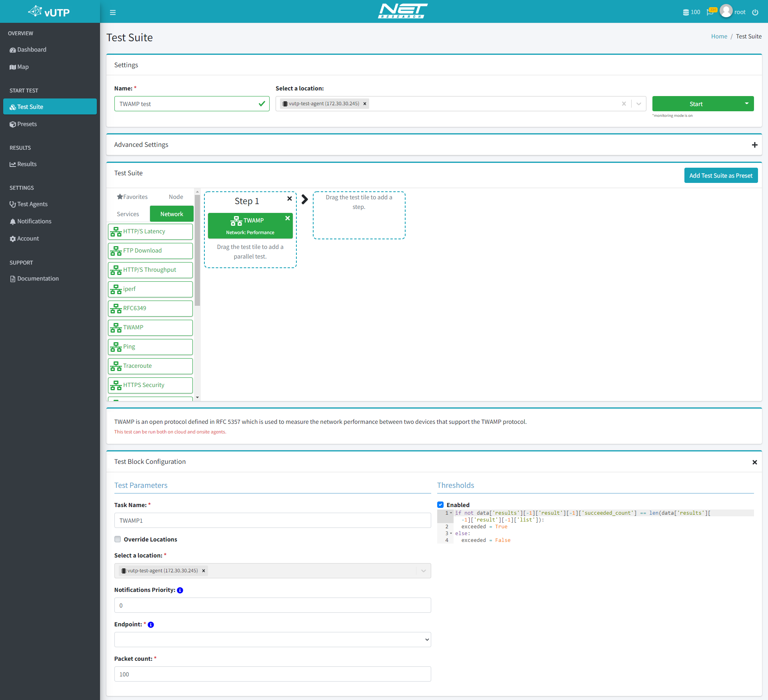Click the FTP Download tile icon

point(116,251)
